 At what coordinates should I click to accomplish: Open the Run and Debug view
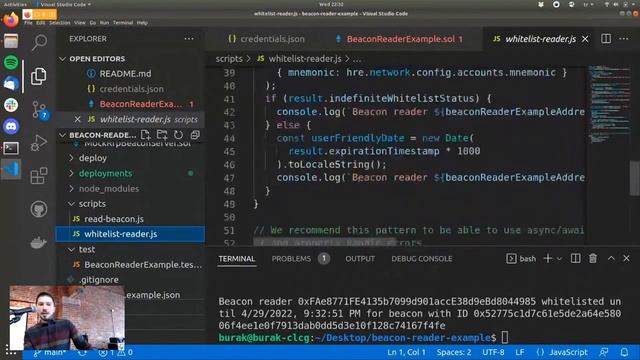[x=39, y=142]
